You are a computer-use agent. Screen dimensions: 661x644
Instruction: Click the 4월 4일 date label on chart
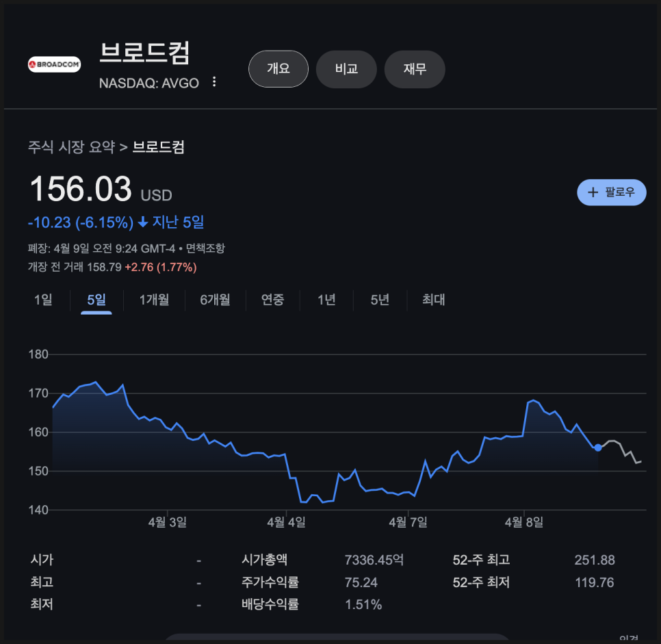(x=286, y=523)
